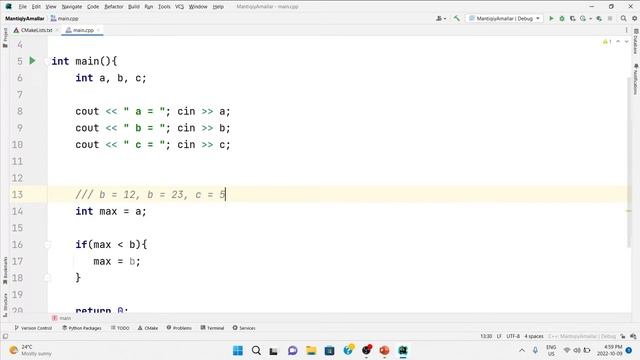Click line:column indicator 13:30 in status bar
640x360 pixels.
click(x=486, y=336)
